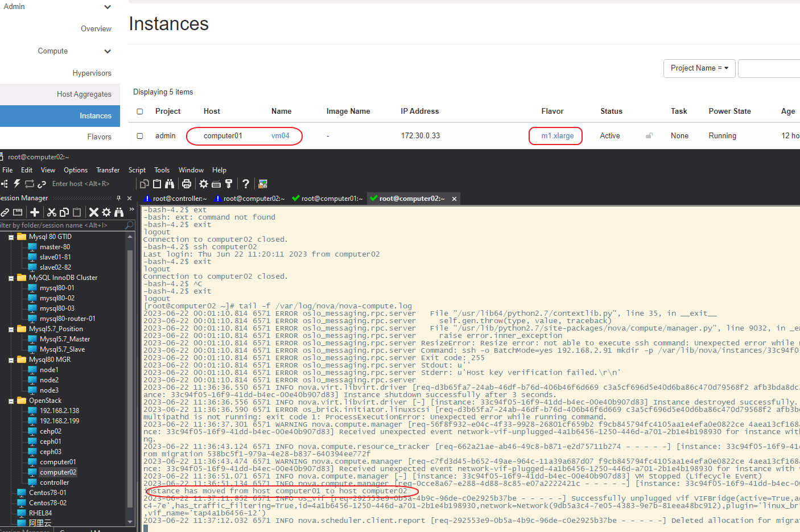This screenshot has height=532, width=800.
Task: Click the keyboard map icon in toolbar
Action: 216,184
